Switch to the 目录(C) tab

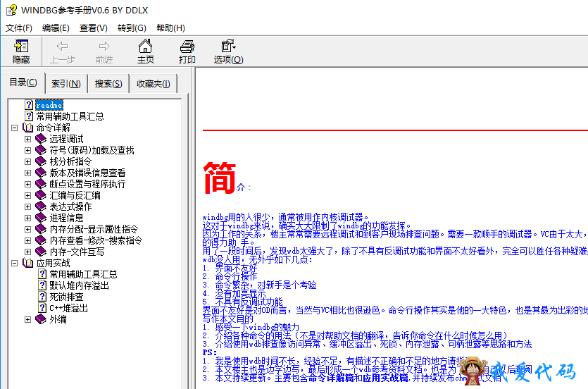23,82
